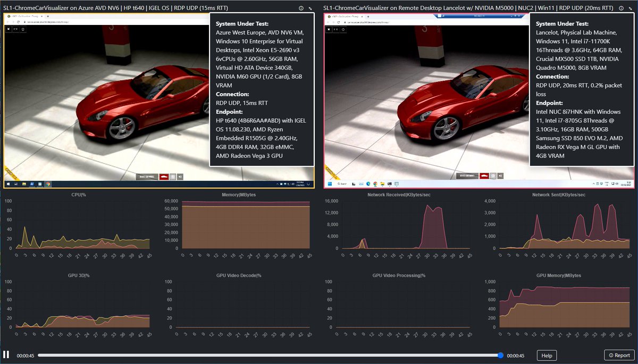Screen dimensions: 638x364
Task: Click the CPU|% chart title
Action: (79, 194)
